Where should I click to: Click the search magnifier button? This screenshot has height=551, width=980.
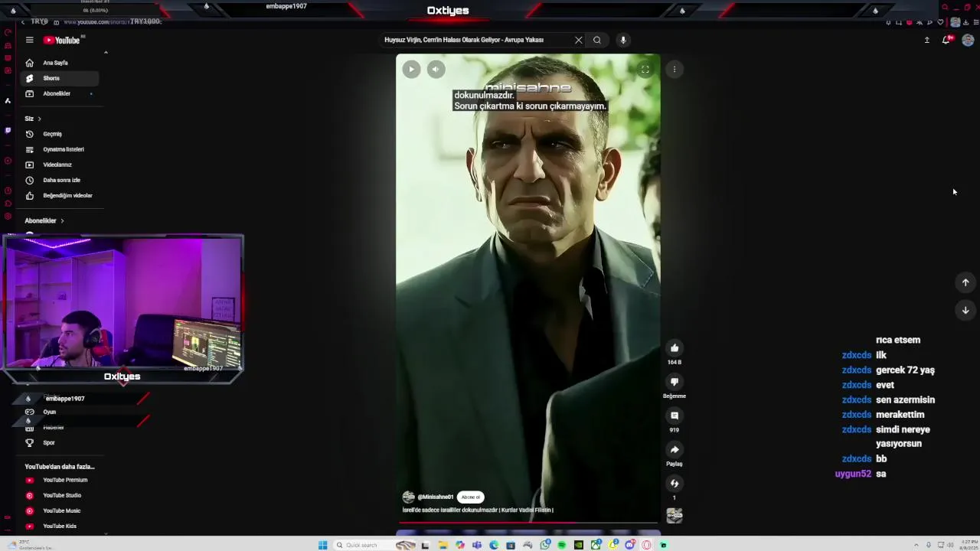tap(597, 40)
